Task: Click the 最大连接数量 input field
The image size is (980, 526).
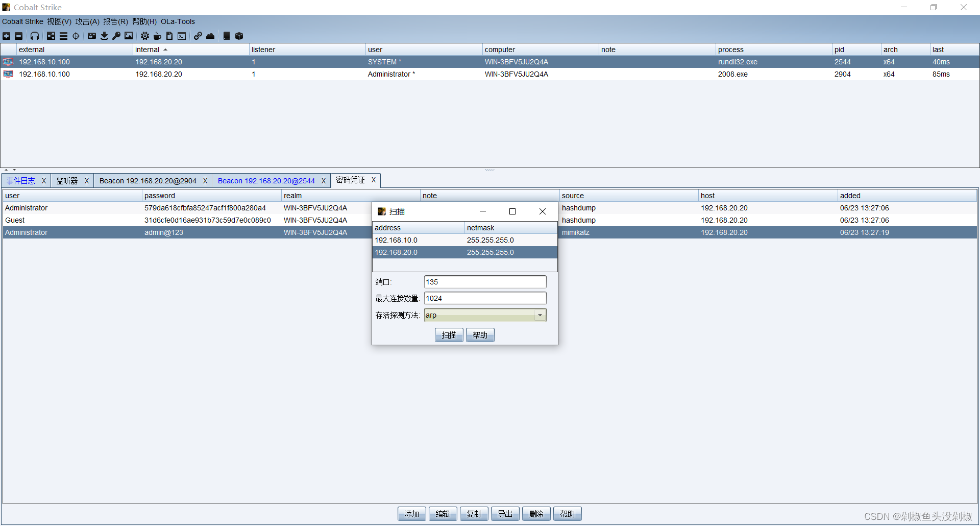Action: [485, 298]
